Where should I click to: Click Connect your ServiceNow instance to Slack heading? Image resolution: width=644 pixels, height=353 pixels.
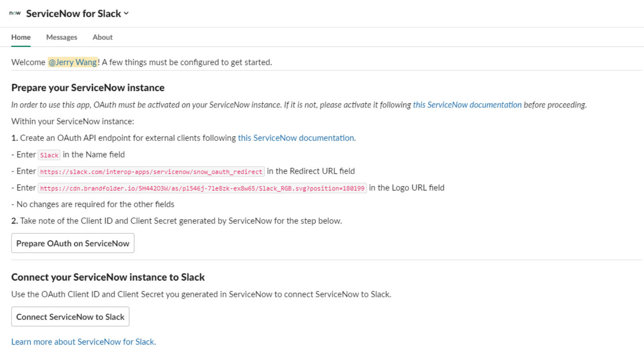[x=108, y=277]
